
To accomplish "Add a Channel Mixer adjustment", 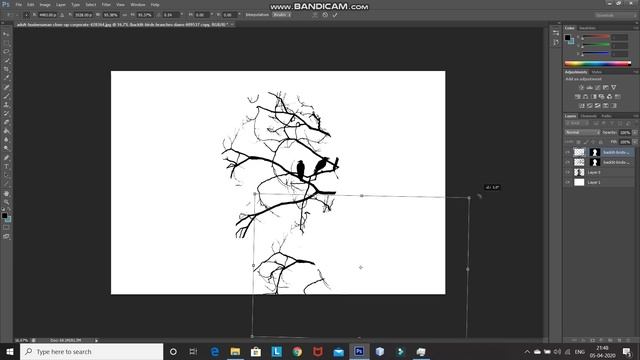I will tap(609, 97).
